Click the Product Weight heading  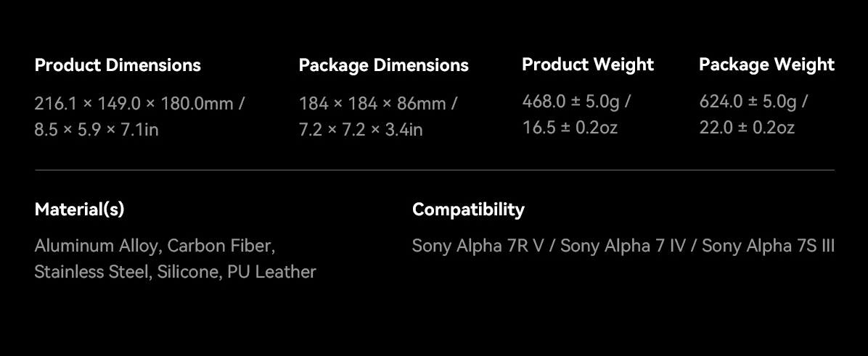coord(588,65)
